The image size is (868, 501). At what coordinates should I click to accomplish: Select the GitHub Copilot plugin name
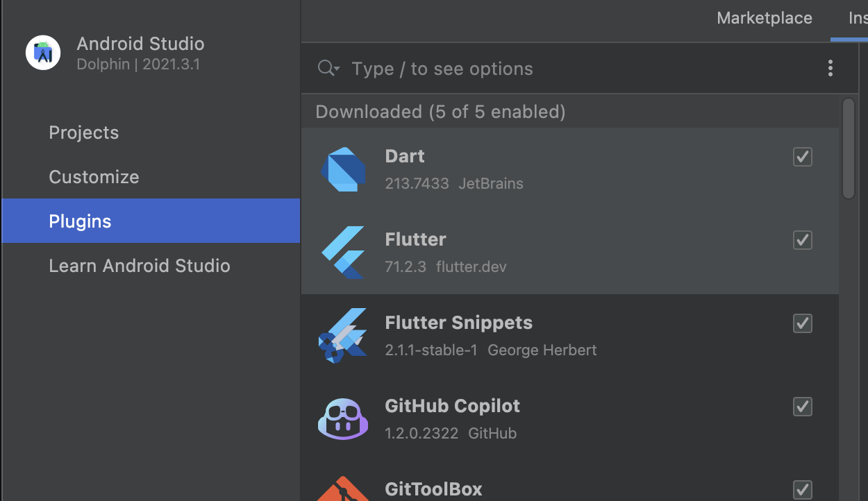click(452, 406)
